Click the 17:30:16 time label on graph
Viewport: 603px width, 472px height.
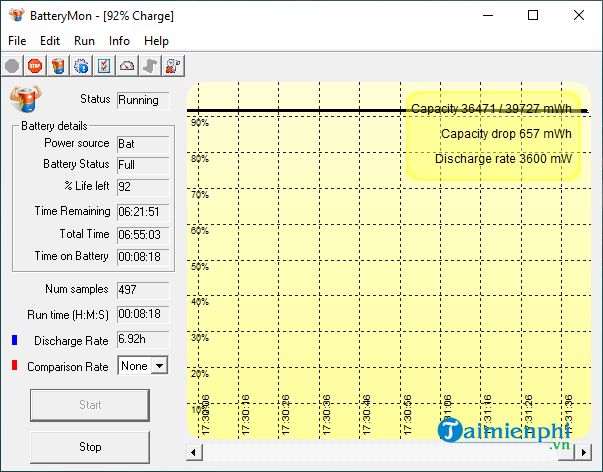246,415
